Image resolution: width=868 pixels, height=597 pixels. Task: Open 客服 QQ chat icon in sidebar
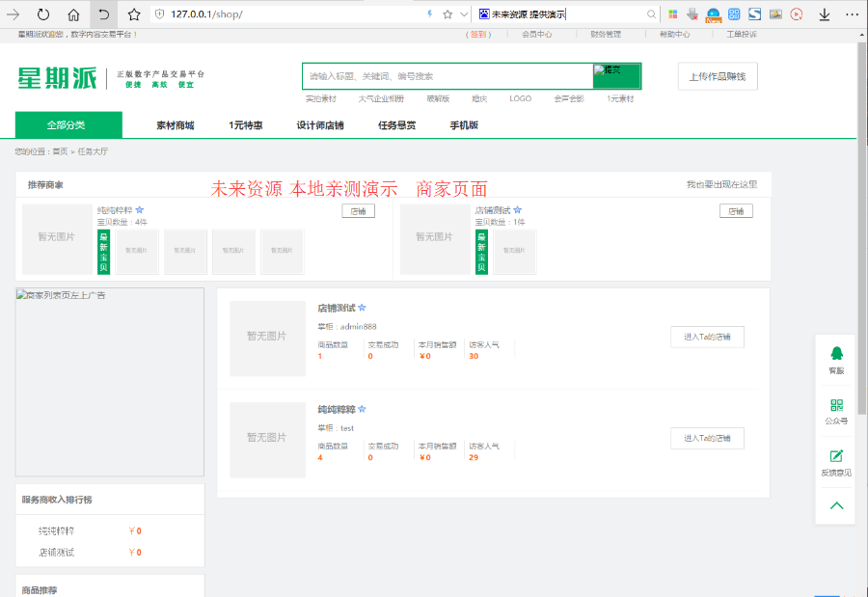tap(836, 354)
